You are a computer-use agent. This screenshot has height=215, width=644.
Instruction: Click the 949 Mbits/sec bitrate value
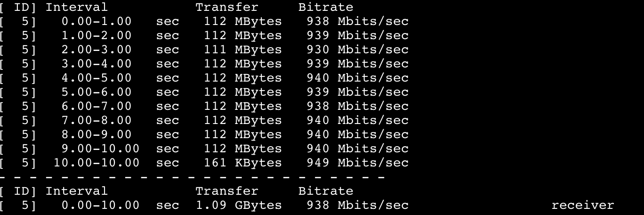[x=357, y=163]
